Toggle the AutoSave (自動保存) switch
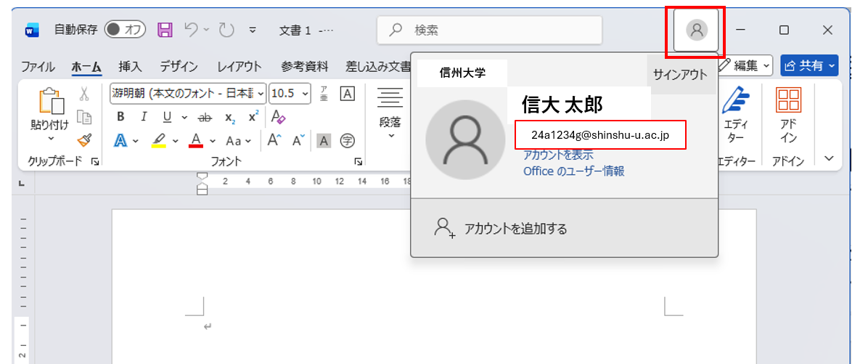 coord(126,30)
